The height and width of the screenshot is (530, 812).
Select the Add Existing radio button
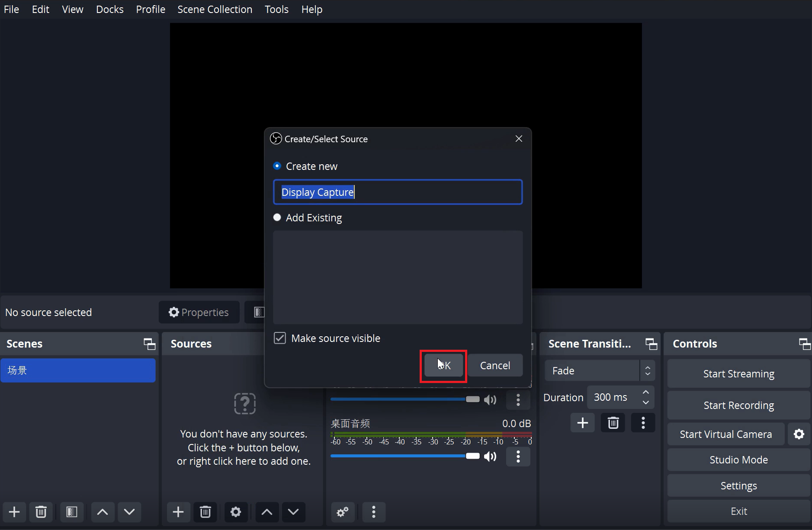pyautogui.click(x=277, y=217)
